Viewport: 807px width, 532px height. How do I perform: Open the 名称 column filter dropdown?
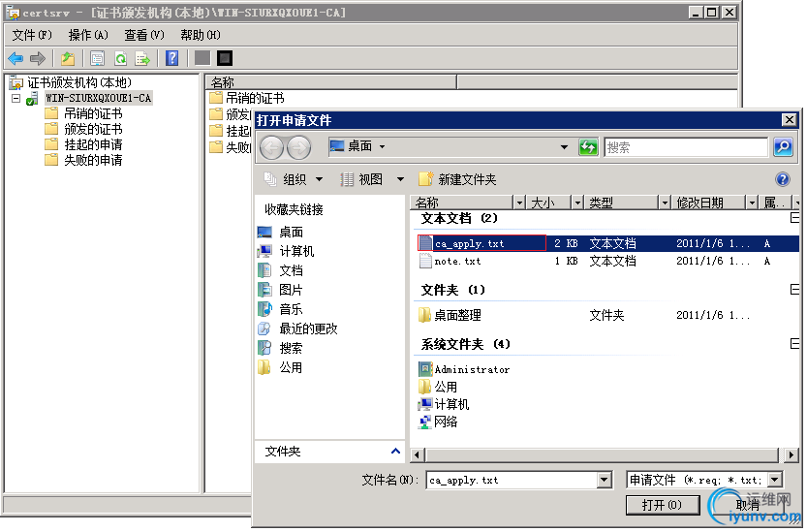519,203
